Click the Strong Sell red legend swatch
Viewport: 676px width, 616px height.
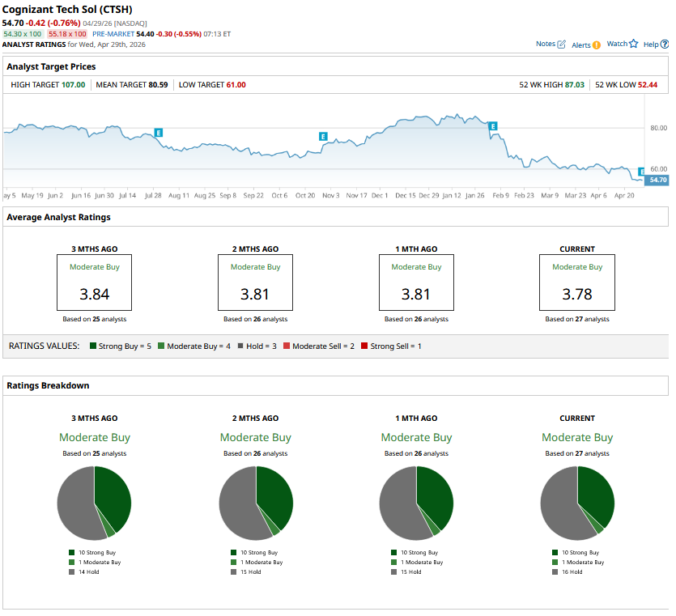(x=364, y=346)
